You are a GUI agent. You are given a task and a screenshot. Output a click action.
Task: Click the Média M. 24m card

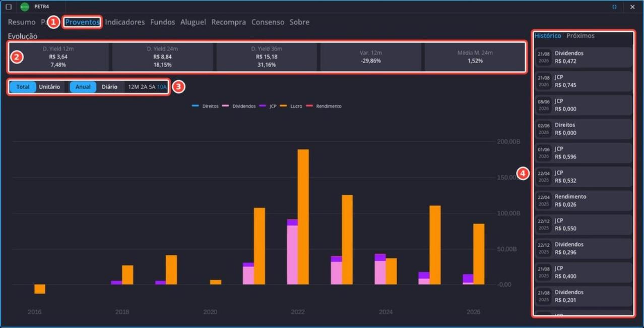click(475, 57)
